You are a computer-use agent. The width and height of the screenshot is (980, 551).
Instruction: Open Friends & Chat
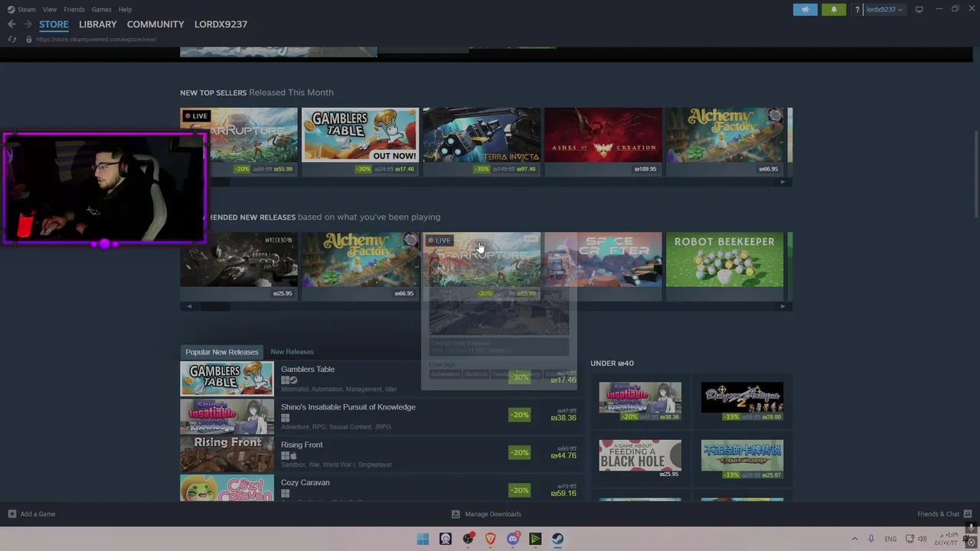pyautogui.click(x=944, y=514)
